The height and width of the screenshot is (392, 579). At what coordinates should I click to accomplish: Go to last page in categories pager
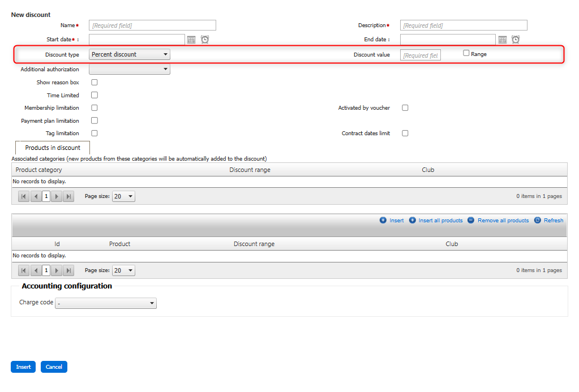pyautogui.click(x=68, y=196)
